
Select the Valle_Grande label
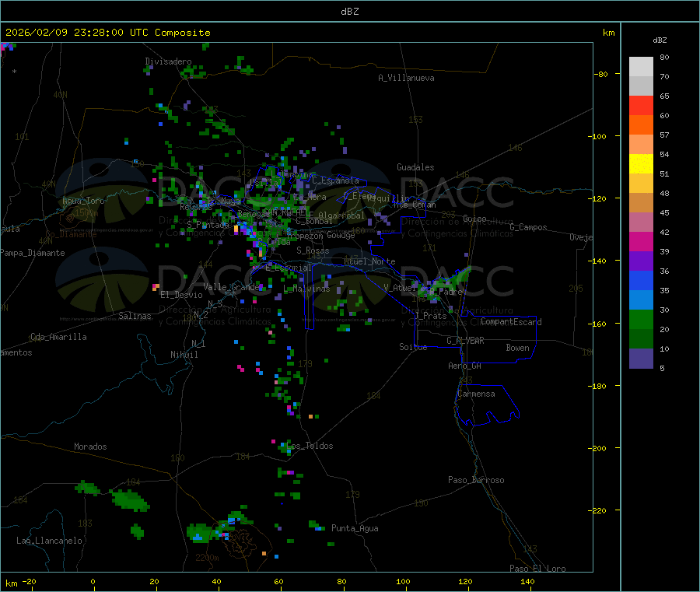click(231, 286)
